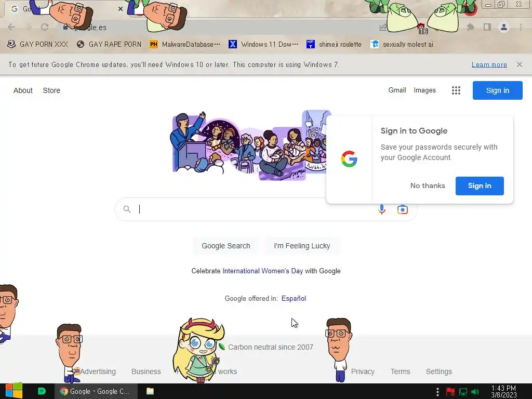Open the green app pinned on taskbar

click(x=42, y=391)
